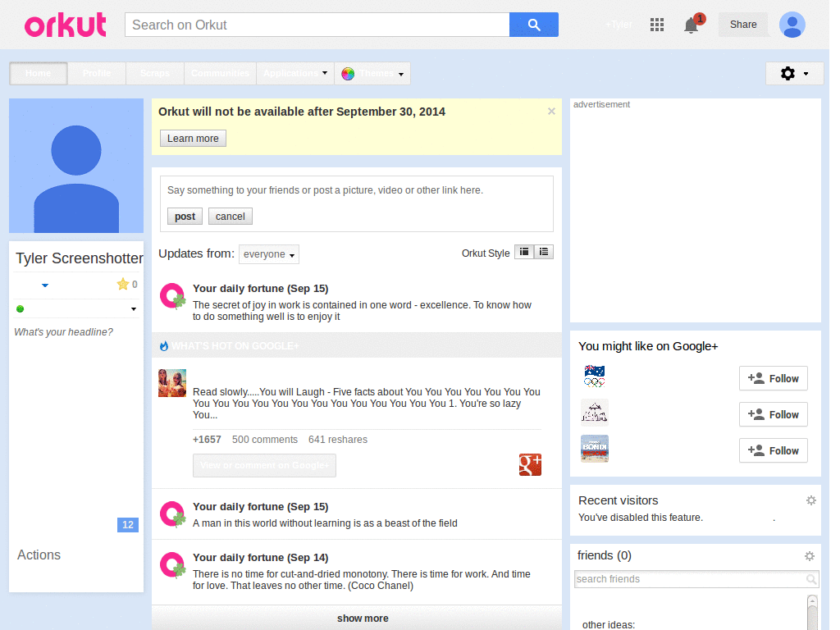The image size is (840, 630).
Task: Expand the blue arrow under profile name
Action: (45, 285)
